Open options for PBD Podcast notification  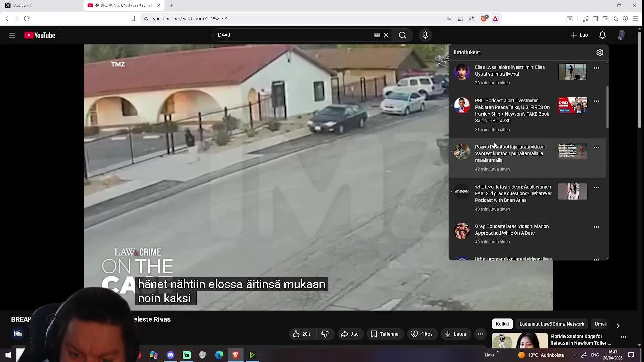coord(596,101)
